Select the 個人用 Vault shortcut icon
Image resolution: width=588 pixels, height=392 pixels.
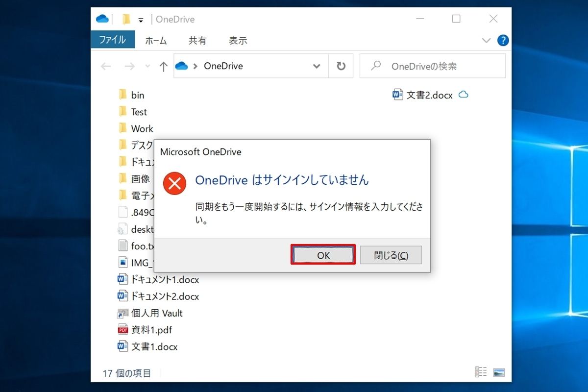pyautogui.click(x=122, y=313)
